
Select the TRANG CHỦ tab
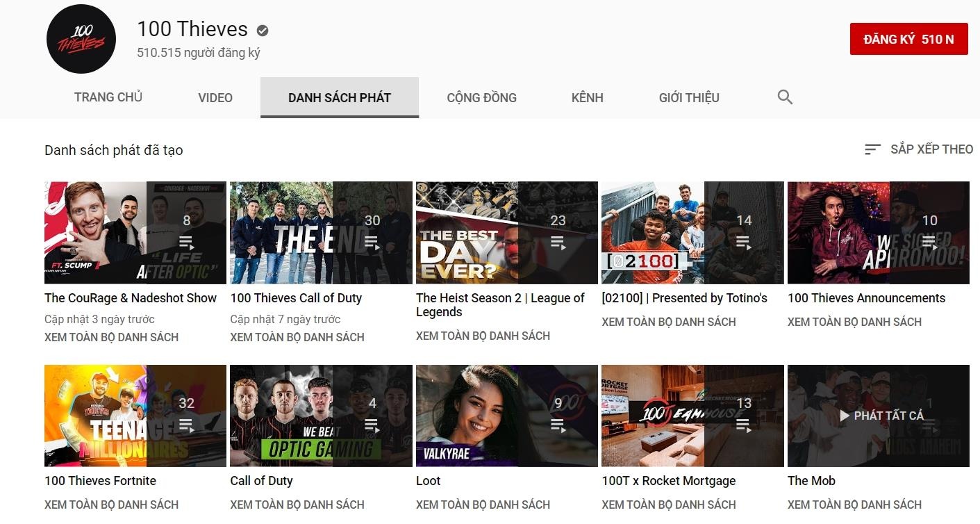[x=108, y=97]
